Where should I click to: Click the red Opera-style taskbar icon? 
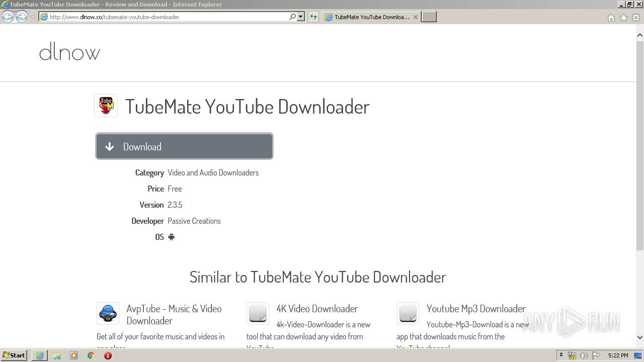[108, 355]
